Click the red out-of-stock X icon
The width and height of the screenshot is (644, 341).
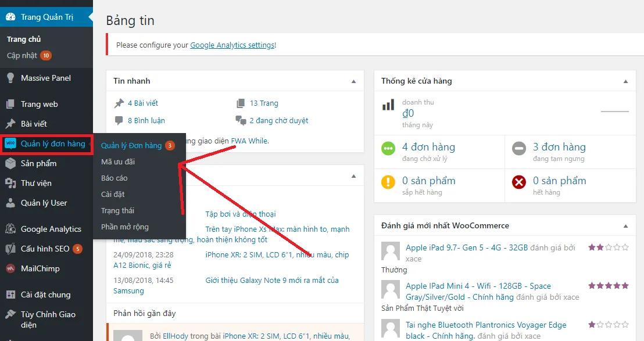tap(519, 182)
